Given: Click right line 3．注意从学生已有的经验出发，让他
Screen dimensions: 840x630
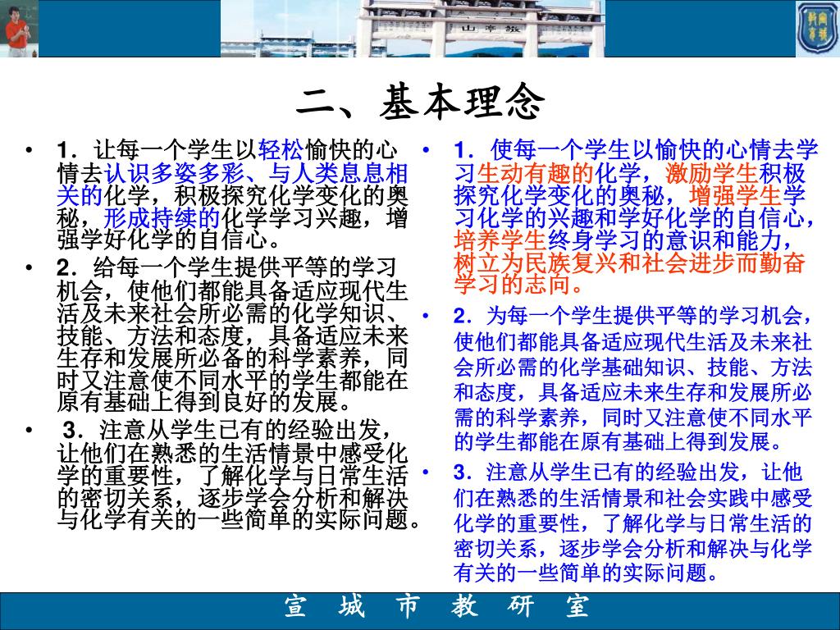Looking at the screenshot, I should 628,472.
